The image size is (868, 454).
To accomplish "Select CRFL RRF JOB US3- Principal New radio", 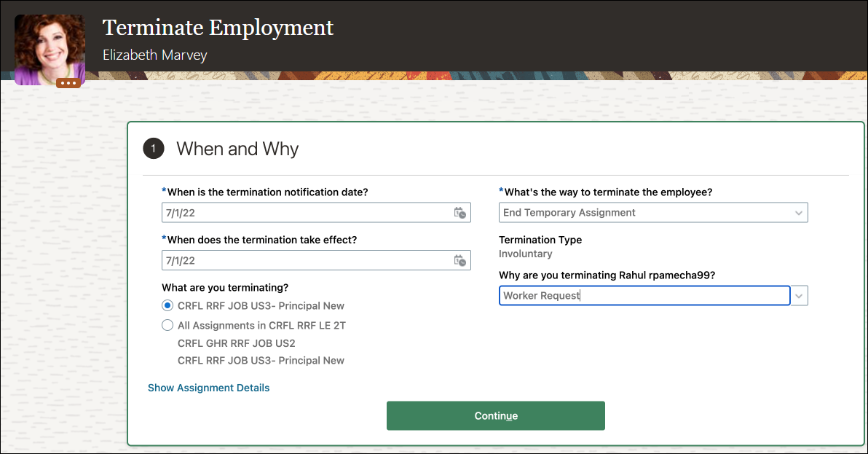I will click(168, 306).
